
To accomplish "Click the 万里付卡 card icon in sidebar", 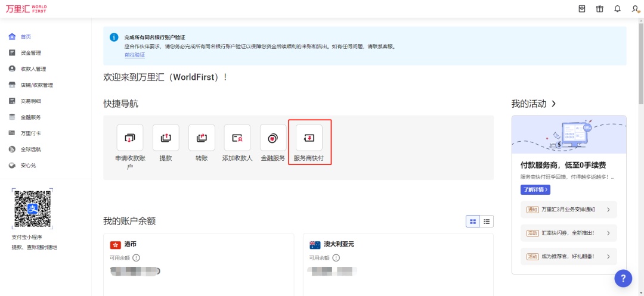I will tap(12, 133).
